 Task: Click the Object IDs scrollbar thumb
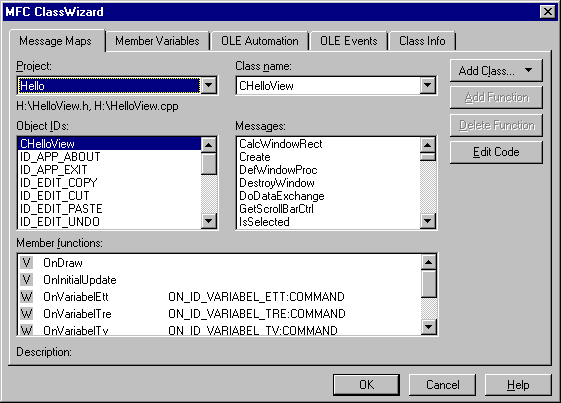(x=209, y=164)
